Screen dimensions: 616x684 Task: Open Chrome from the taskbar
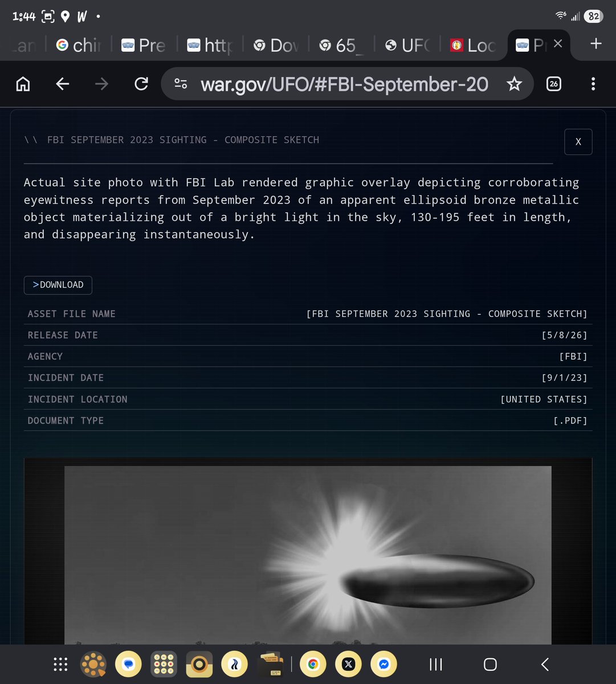[312, 665]
